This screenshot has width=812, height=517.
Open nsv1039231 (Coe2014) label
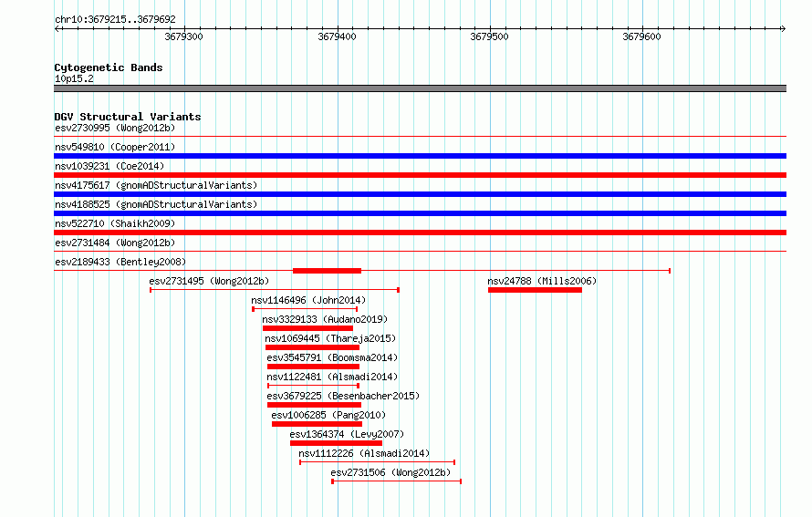click(x=109, y=166)
